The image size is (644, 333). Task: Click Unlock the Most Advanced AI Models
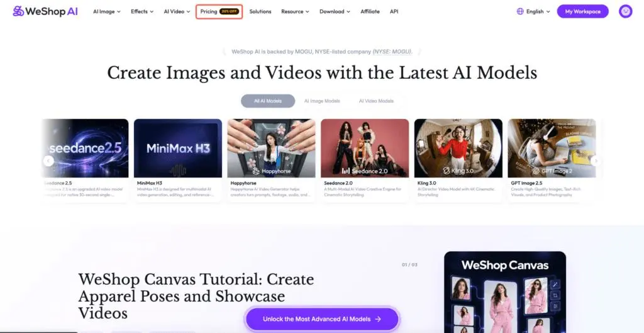322,319
